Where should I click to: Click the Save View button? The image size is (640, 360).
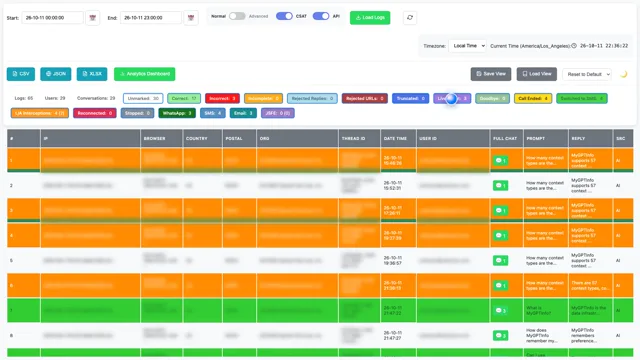491,74
